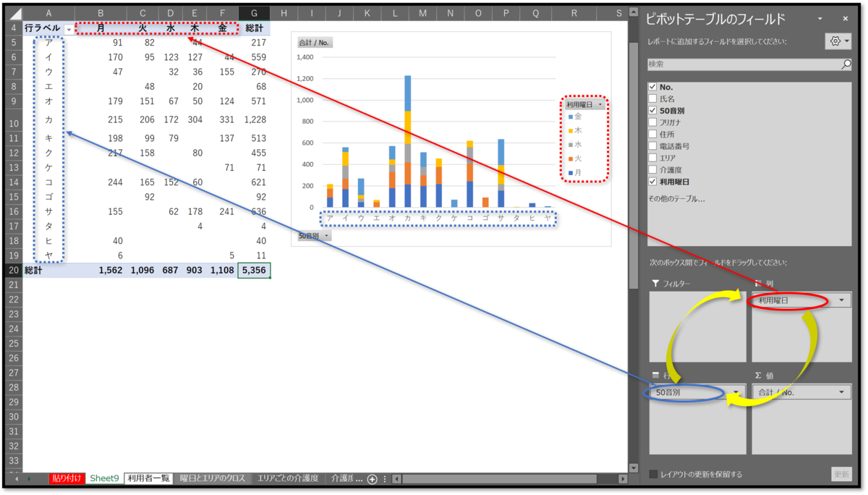Go to previous sheet tab with left arrow

point(16,478)
